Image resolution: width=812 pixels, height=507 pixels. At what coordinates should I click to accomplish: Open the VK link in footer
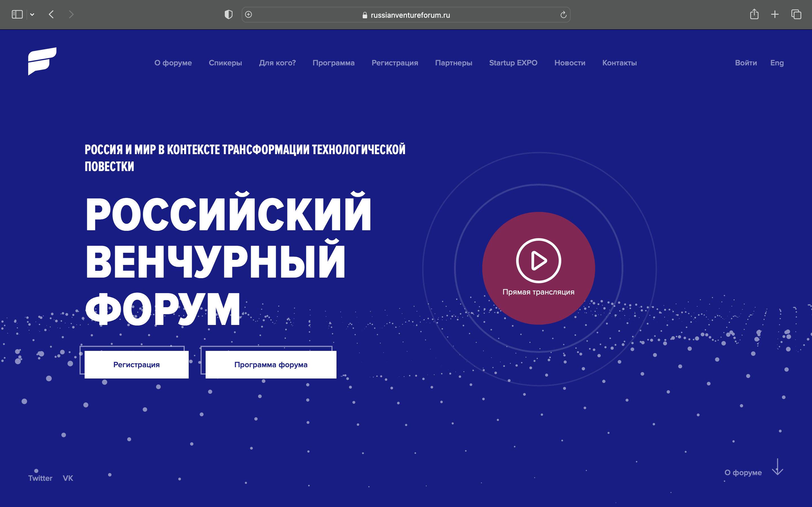[x=68, y=478]
